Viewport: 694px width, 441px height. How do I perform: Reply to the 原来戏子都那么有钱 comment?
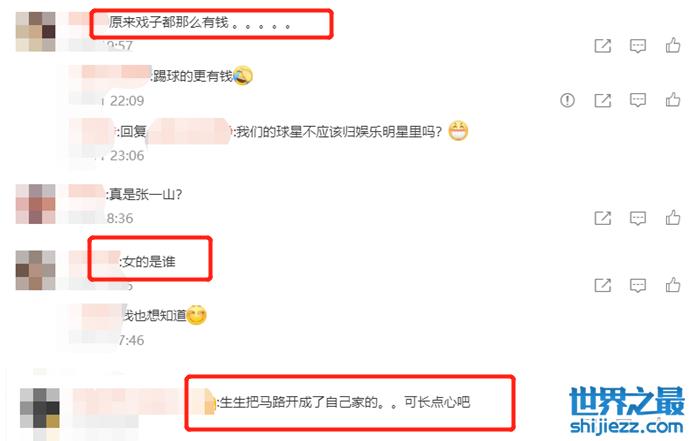point(638,46)
